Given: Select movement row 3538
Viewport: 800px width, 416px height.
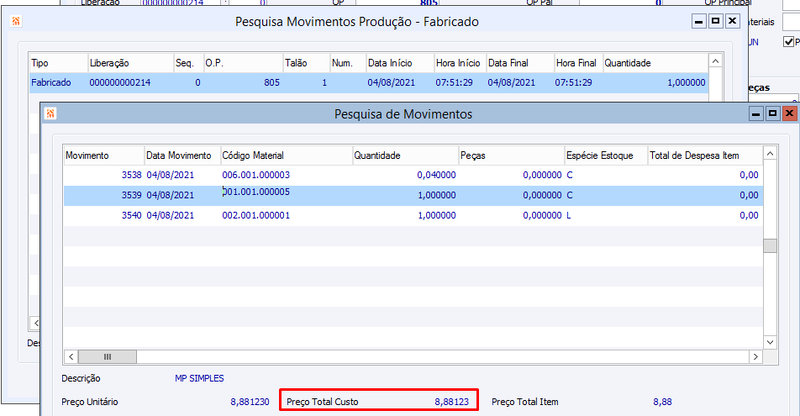Looking at the screenshot, I should (x=413, y=175).
